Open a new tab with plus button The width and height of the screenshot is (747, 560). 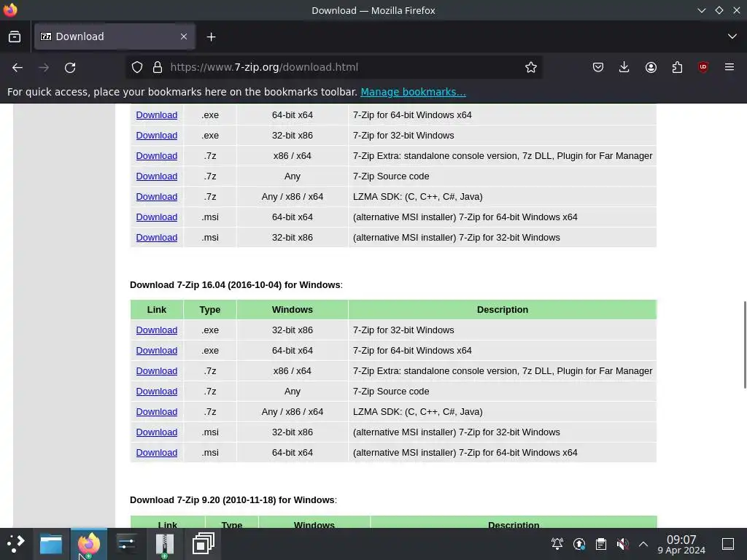211,36
